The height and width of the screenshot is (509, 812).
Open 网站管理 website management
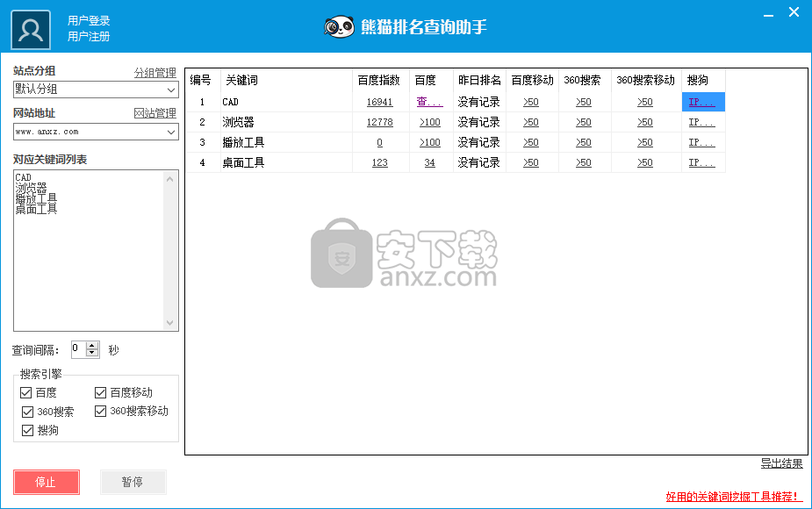coord(155,113)
